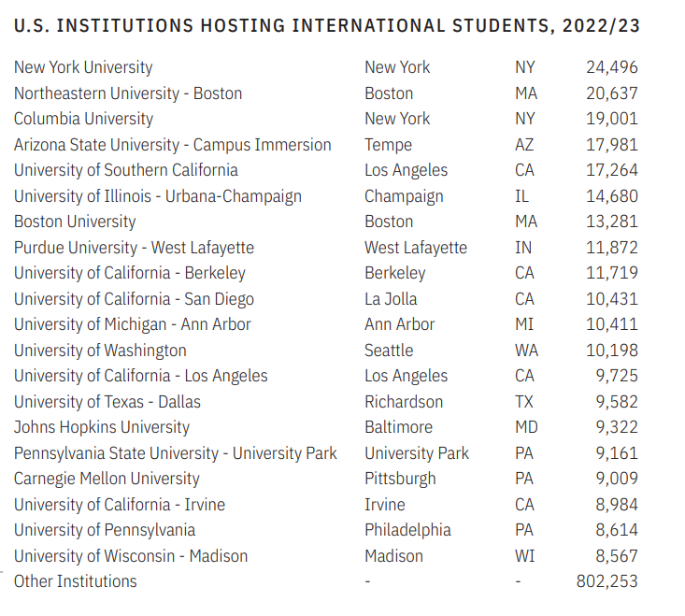This screenshot has height=616, width=685.
Task: Click the IL state abbreviation
Action: coord(524,196)
